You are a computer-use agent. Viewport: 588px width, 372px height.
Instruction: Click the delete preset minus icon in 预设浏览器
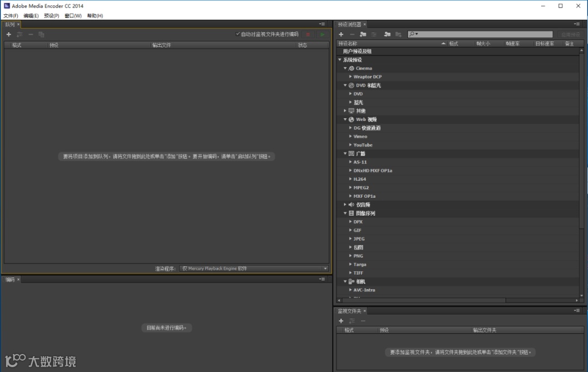pyautogui.click(x=352, y=34)
